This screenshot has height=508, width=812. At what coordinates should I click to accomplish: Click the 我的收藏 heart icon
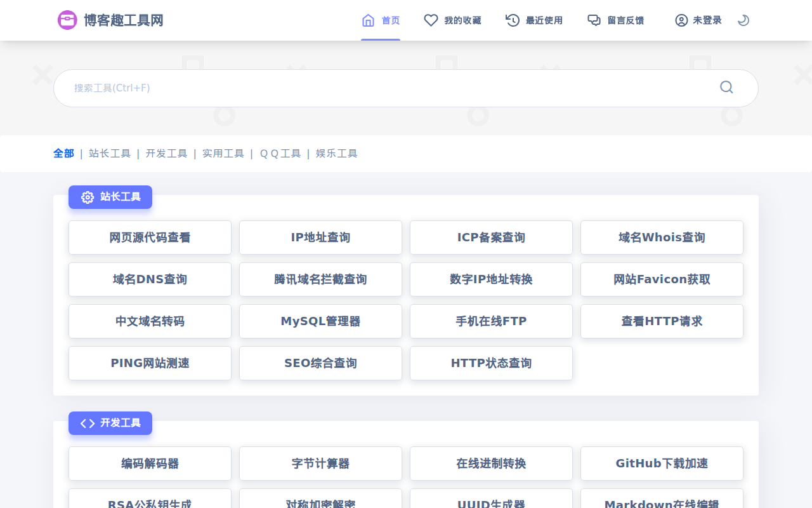(432, 20)
